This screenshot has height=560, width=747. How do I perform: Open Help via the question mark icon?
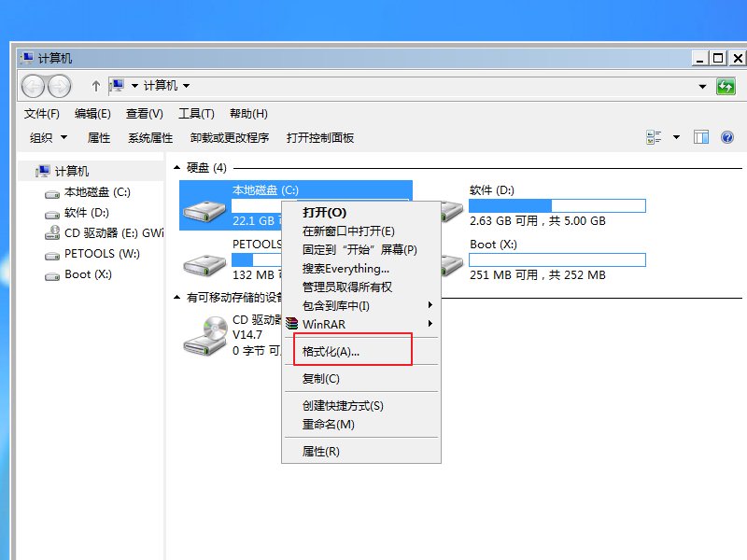pyautogui.click(x=726, y=136)
